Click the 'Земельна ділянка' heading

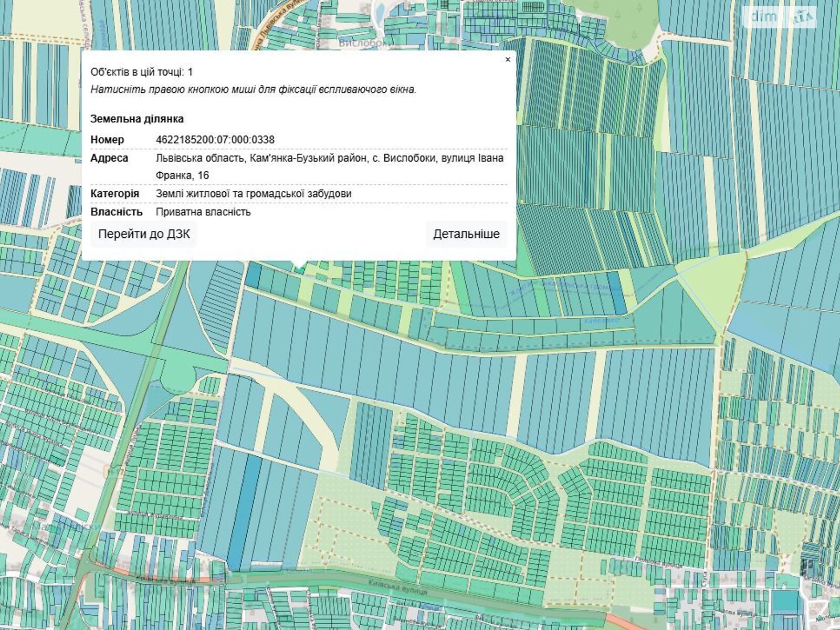(137, 119)
